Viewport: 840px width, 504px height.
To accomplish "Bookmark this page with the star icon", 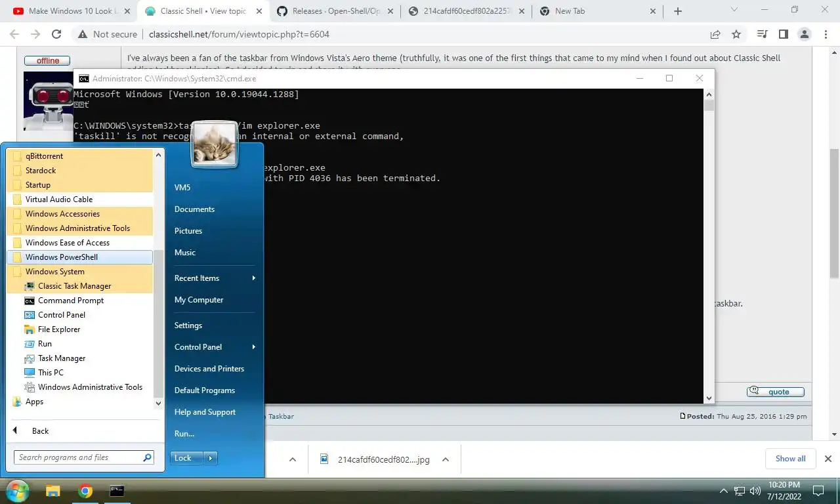I will pyautogui.click(x=736, y=34).
